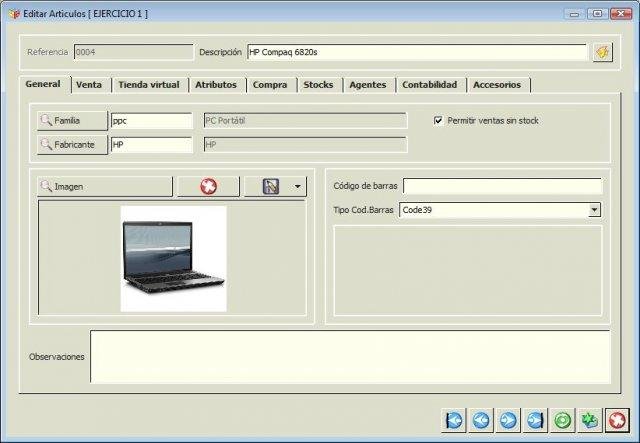Go to the first record
640x443 pixels.
pyautogui.click(x=453, y=420)
